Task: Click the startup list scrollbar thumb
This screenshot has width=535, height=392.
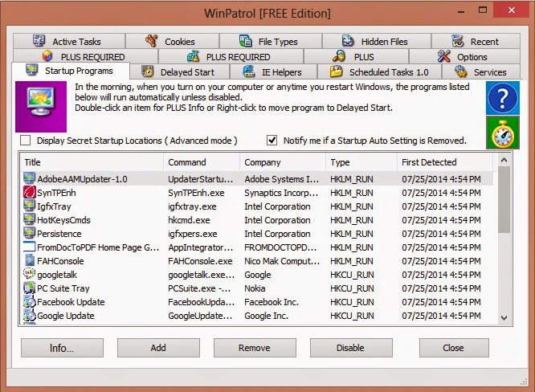Action: pyautogui.click(x=504, y=199)
